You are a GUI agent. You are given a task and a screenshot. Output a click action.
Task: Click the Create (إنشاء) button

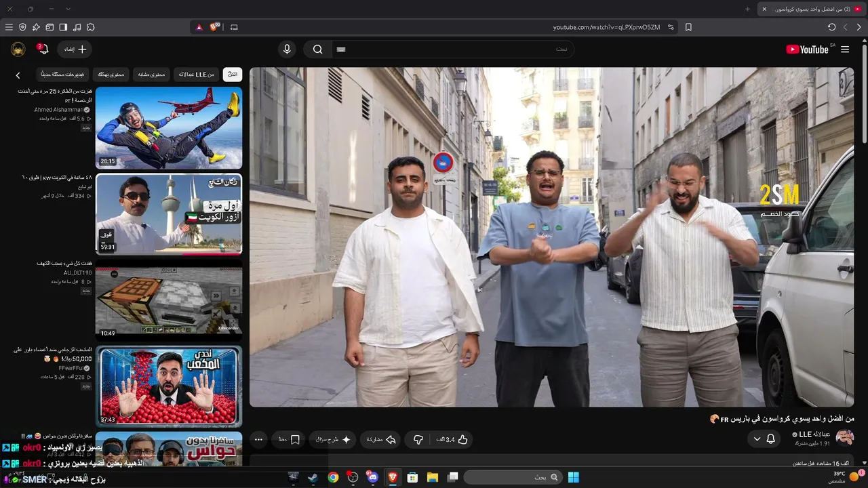coord(75,49)
